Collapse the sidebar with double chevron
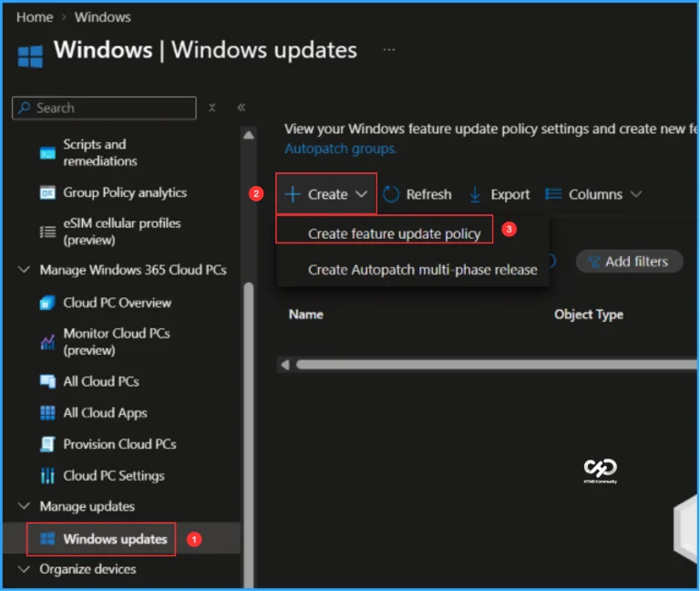The height and width of the screenshot is (591, 700). pos(241,108)
